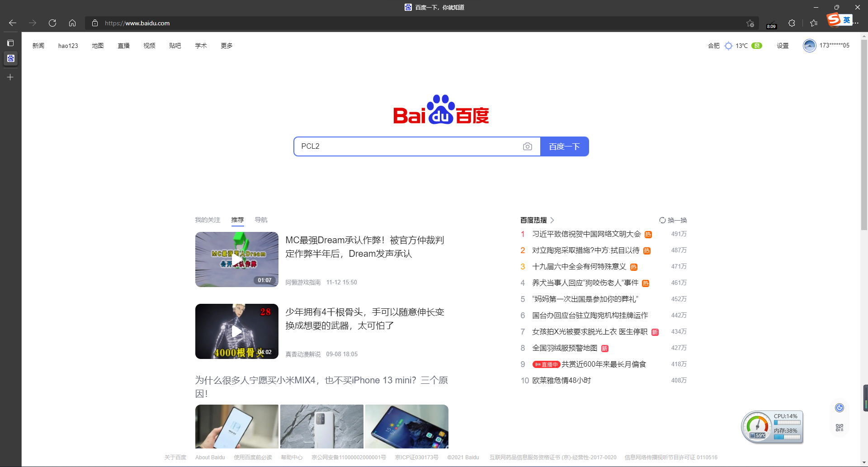Open hot search 欧莱雅危情48小时
This screenshot has width=868, height=467.
pos(561,381)
